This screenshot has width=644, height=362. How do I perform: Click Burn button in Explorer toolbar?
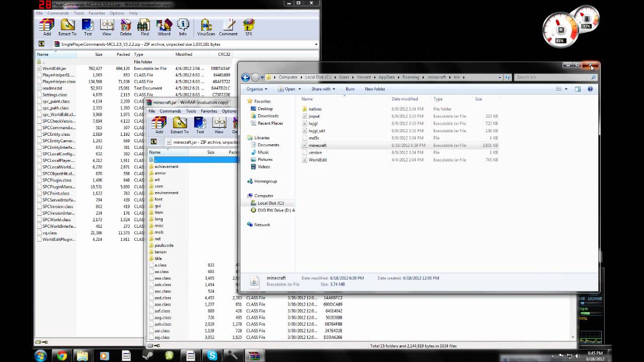[x=350, y=89]
